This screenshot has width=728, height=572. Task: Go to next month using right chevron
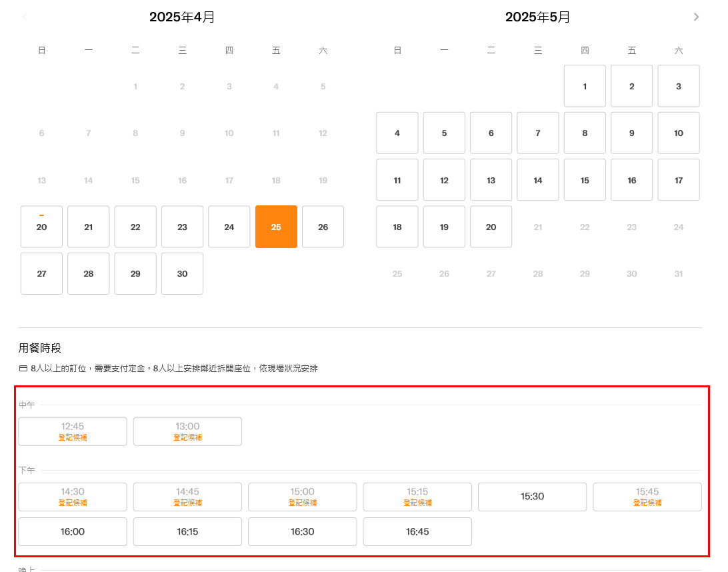click(696, 17)
